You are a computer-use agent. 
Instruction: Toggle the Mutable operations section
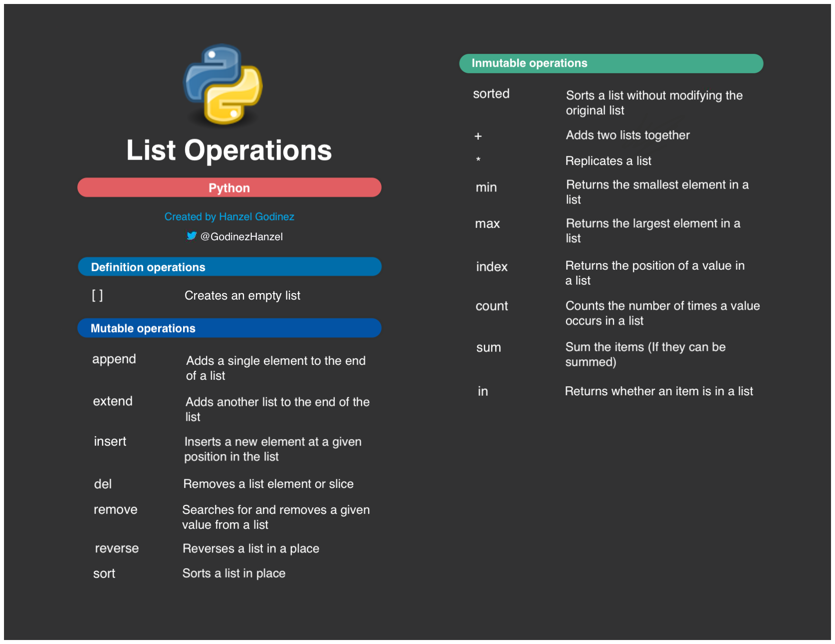[229, 328]
